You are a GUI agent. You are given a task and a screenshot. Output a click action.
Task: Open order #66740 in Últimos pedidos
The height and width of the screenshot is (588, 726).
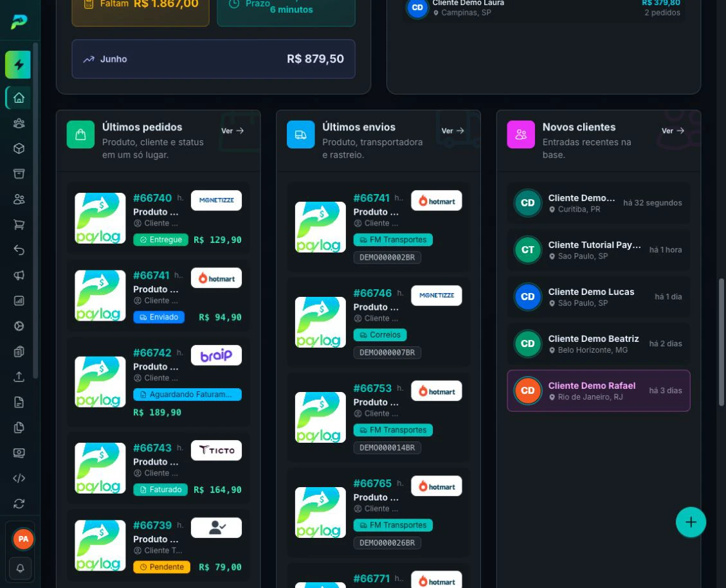coord(158,218)
